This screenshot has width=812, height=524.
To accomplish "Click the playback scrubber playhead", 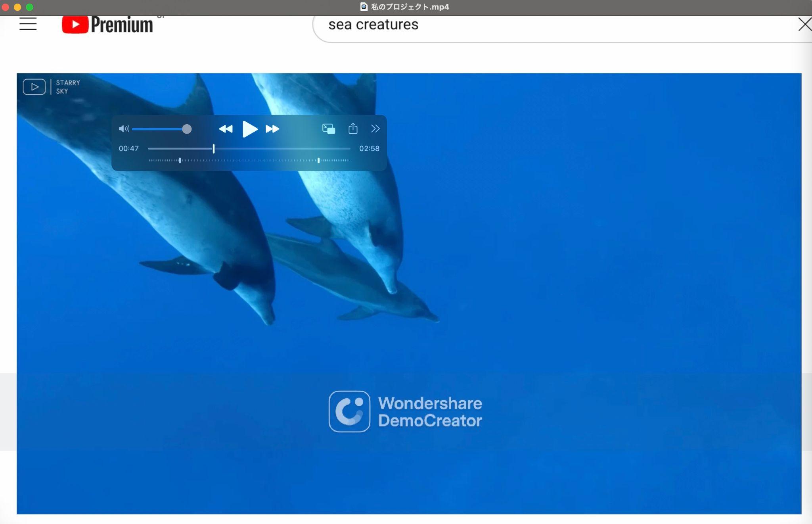I will click(x=214, y=149).
